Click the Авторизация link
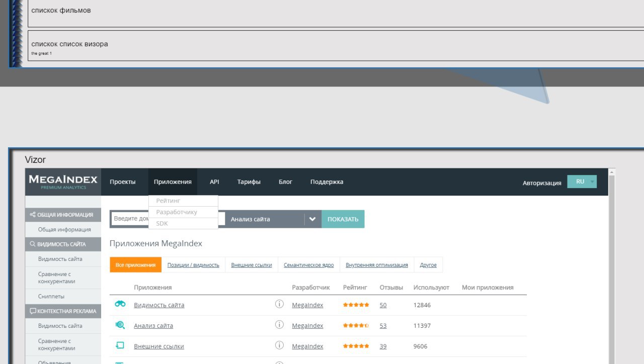The height and width of the screenshot is (364, 644). [x=542, y=183]
